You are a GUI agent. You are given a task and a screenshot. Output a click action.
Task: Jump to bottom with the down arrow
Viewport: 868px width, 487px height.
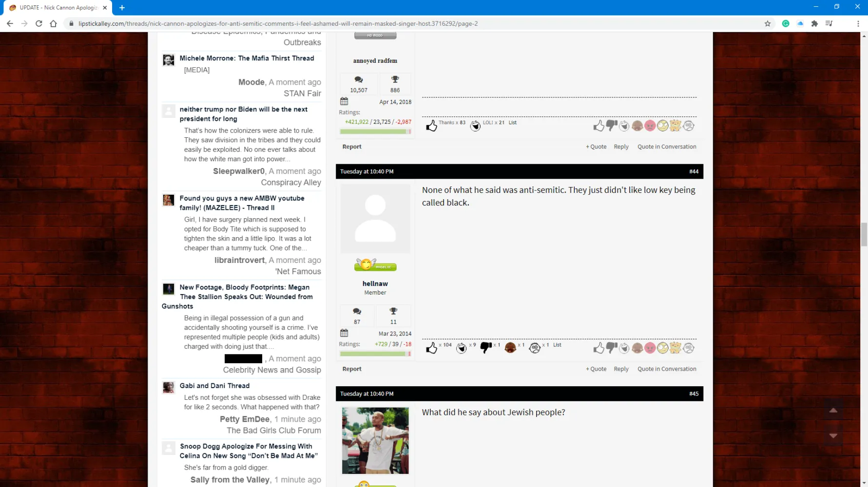833,436
